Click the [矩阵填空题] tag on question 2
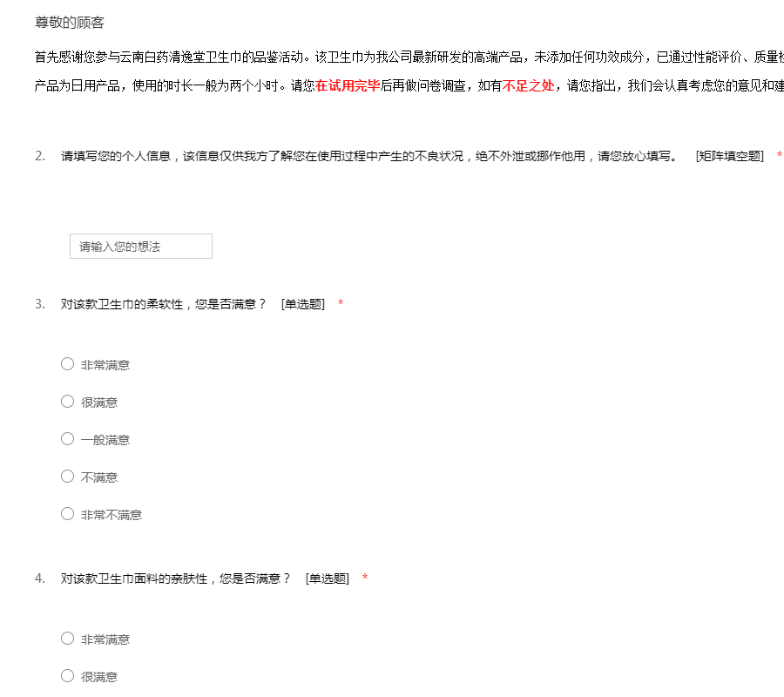This screenshot has height=697, width=784. [x=729, y=156]
